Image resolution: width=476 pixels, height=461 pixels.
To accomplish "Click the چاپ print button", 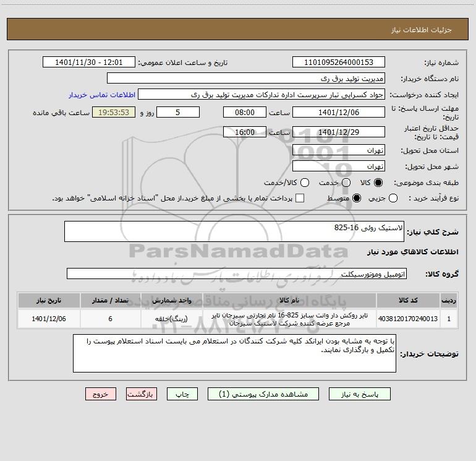I will click(182, 394).
